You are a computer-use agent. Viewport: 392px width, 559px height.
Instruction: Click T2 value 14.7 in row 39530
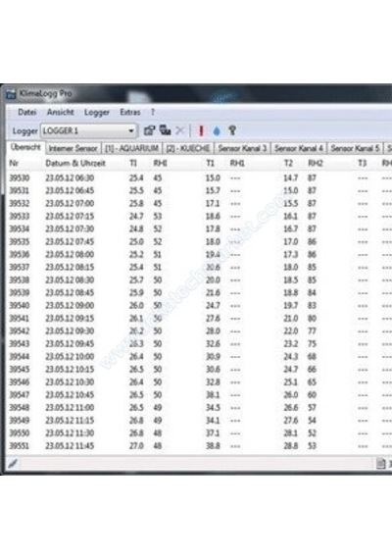click(291, 178)
